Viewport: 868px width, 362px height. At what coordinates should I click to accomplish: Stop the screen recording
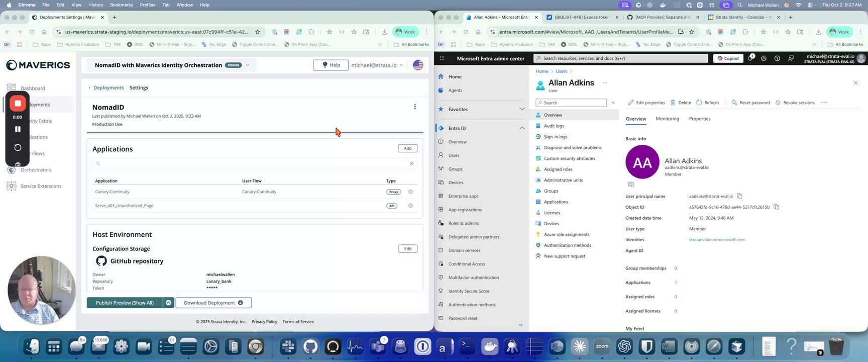[x=18, y=103]
